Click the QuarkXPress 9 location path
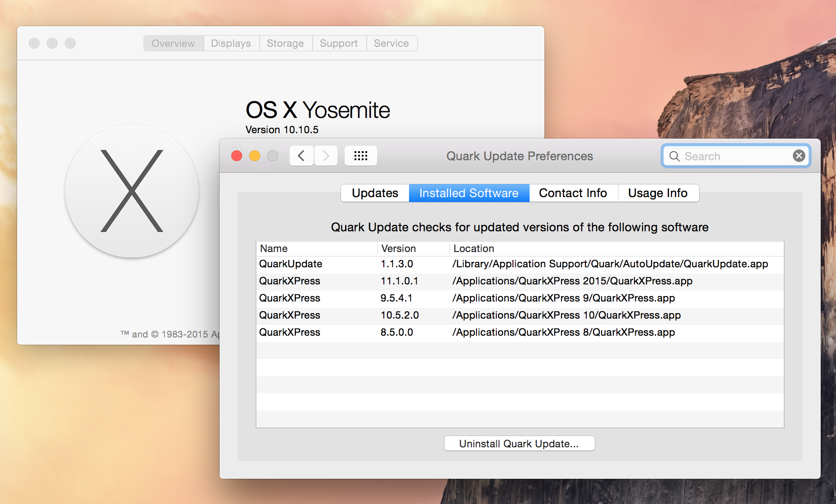The height and width of the screenshot is (504, 836). tap(564, 298)
